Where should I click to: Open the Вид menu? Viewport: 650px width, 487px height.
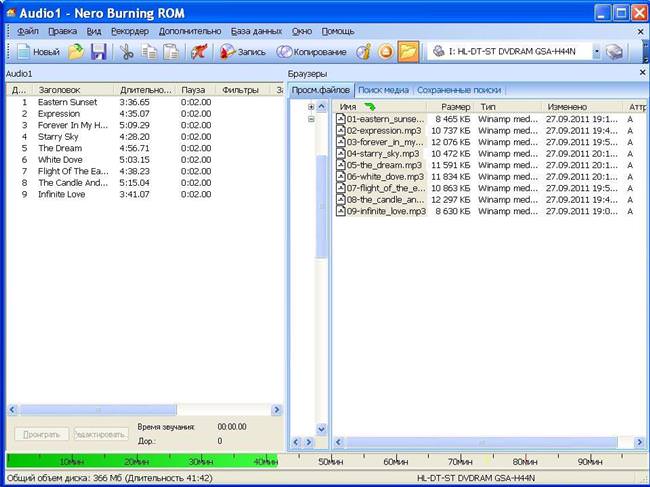[x=94, y=31]
